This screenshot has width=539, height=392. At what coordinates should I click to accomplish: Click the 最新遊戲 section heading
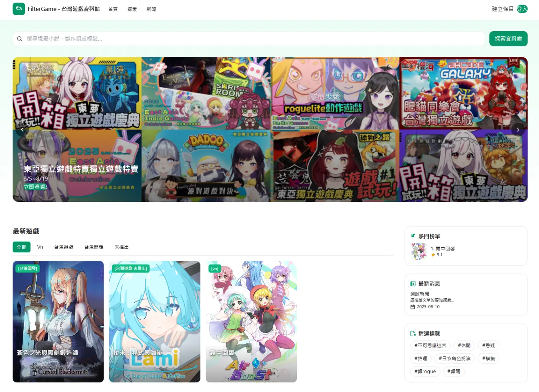(x=26, y=231)
